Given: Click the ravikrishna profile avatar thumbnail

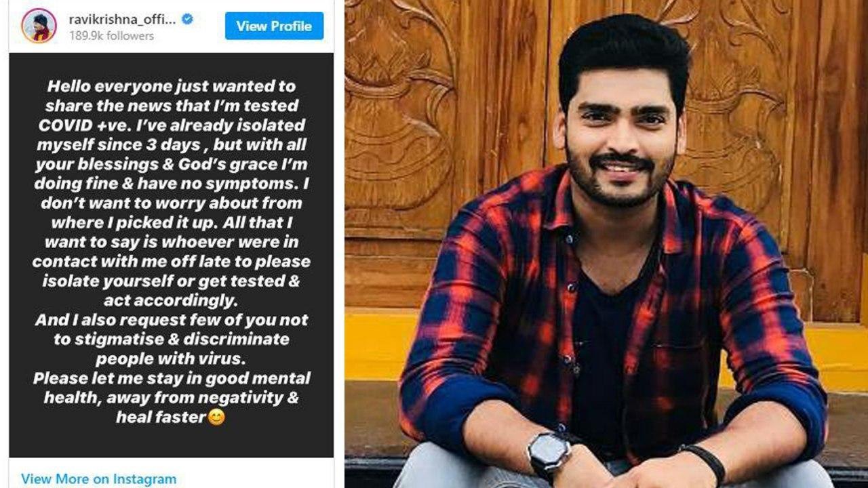Looking at the screenshot, I should click(39, 26).
